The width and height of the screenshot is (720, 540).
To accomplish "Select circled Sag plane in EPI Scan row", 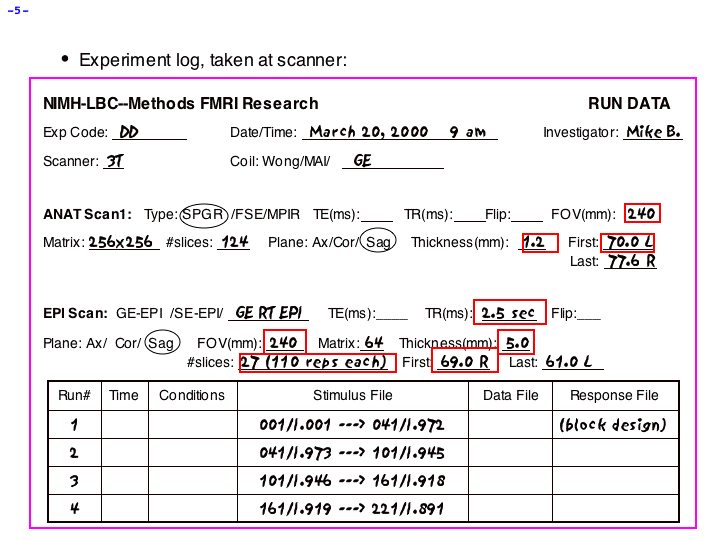I will (164, 343).
